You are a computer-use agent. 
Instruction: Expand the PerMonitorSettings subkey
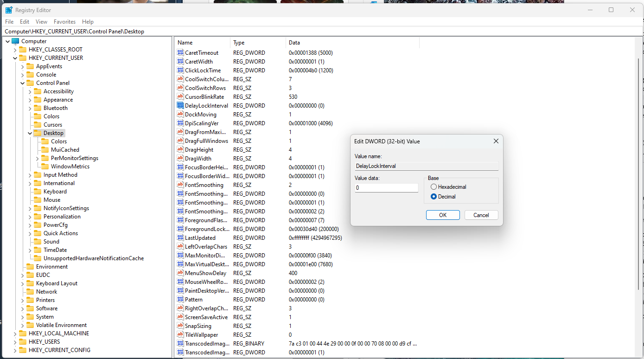(x=38, y=158)
